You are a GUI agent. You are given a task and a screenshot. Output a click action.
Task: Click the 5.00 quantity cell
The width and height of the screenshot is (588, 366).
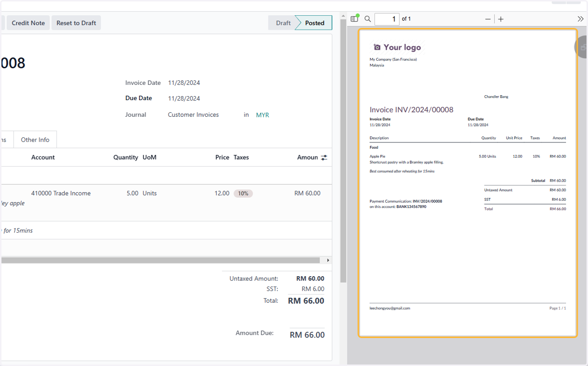132,193
